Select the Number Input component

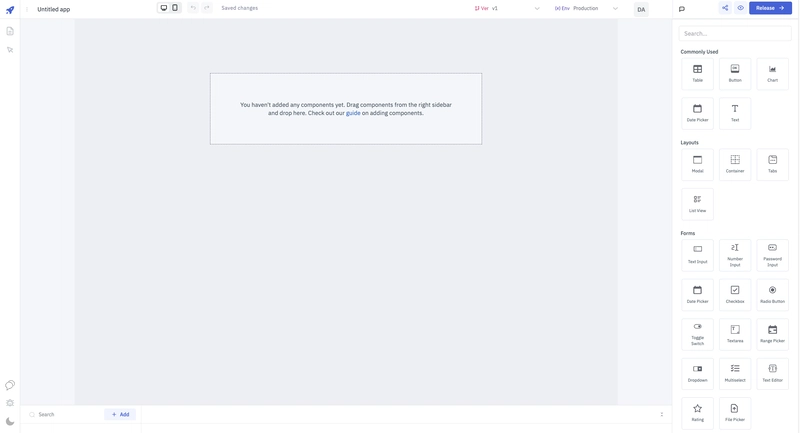735,255
